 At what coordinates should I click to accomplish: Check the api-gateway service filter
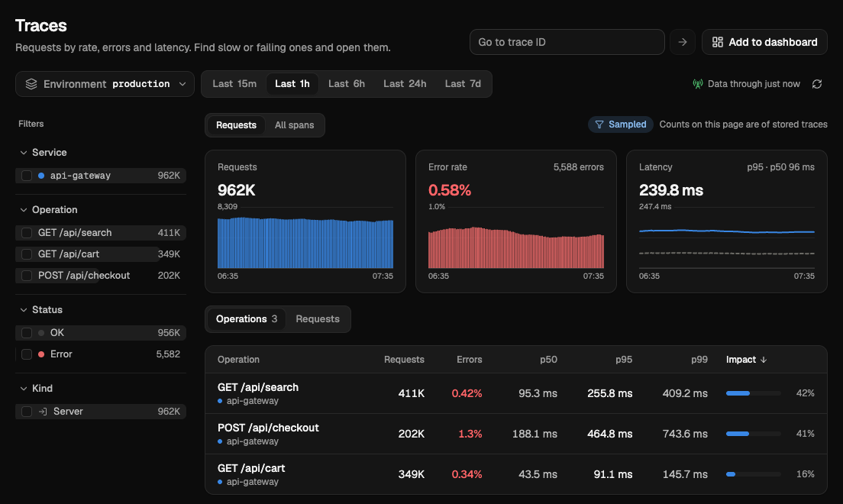(x=26, y=176)
